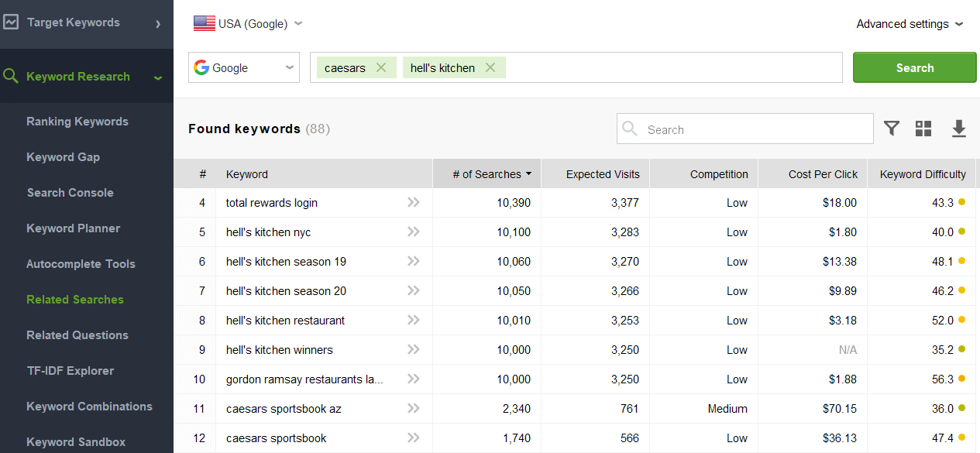Select Related Searches in sidebar
980x453 pixels.
(75, 299)
